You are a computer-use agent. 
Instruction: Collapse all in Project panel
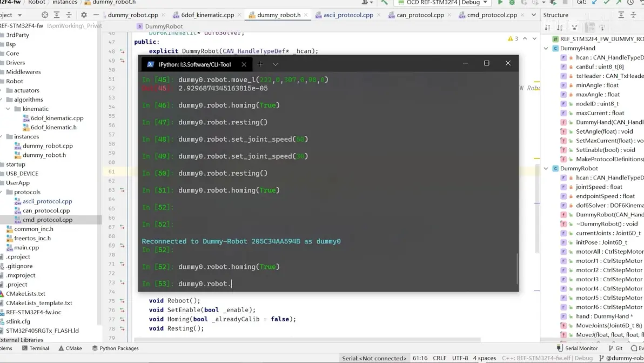pyautogui.click(x=69, y=15)
